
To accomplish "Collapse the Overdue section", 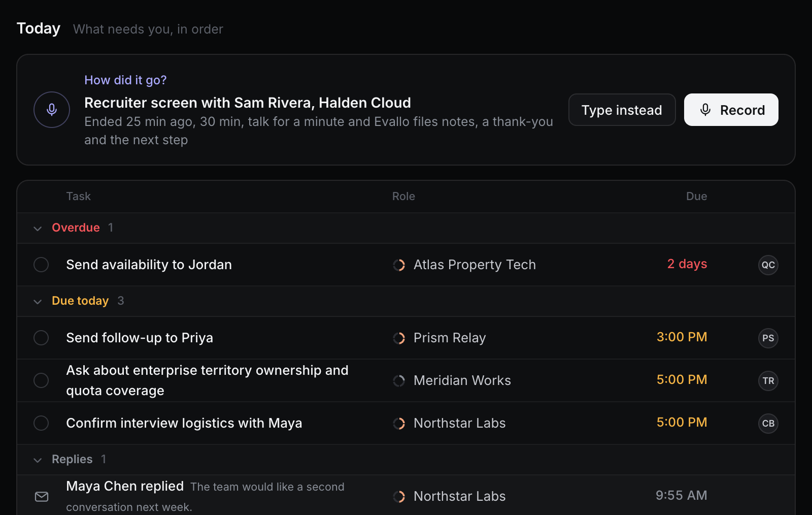I will click(38, 228).
